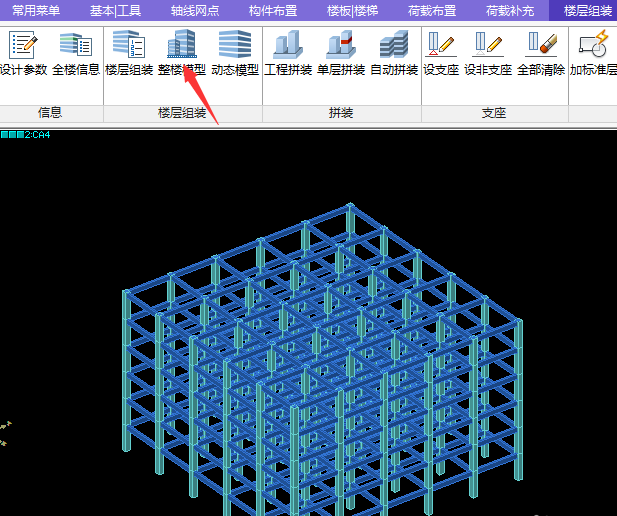
Task: Open 全楼信息 whole-building info
Action: tap(76, 53)
